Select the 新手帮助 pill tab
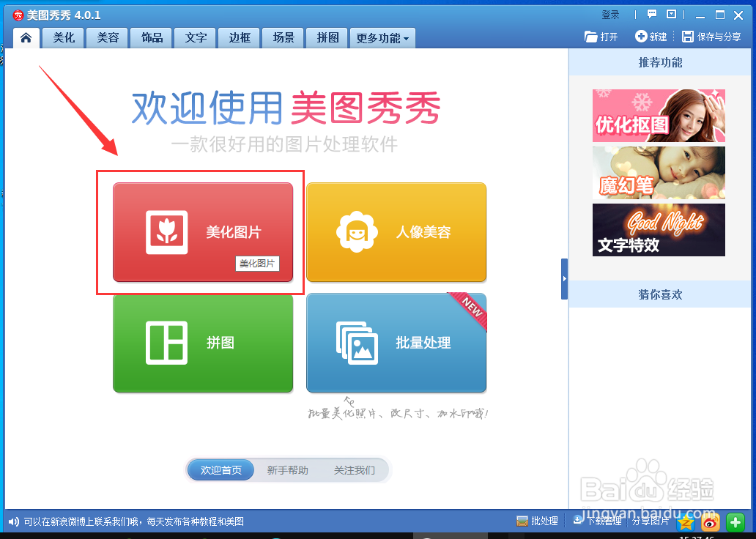 (287, 470)
